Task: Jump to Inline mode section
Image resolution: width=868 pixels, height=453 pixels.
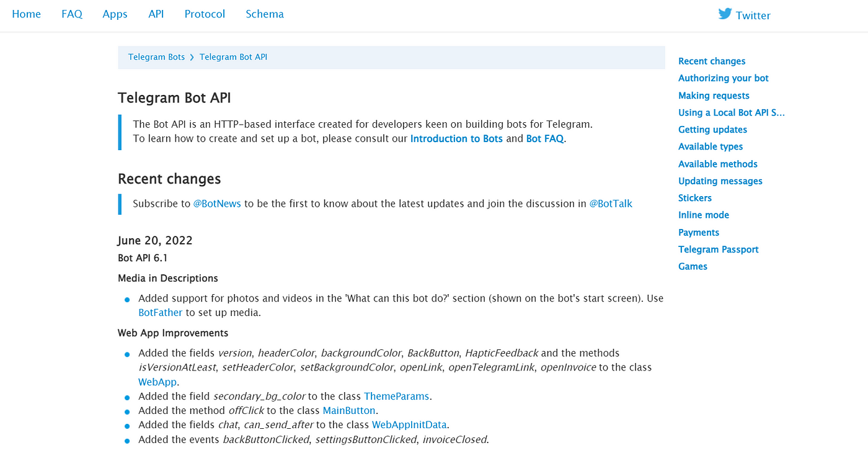Action: pos(704,215)
